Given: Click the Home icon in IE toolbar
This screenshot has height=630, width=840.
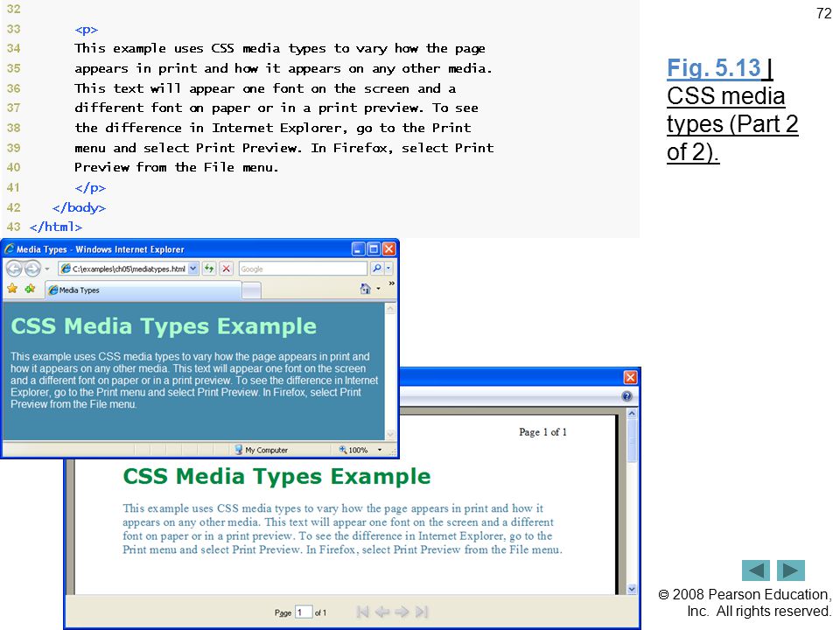Looking at the screenshot, I should click(366, 290).
